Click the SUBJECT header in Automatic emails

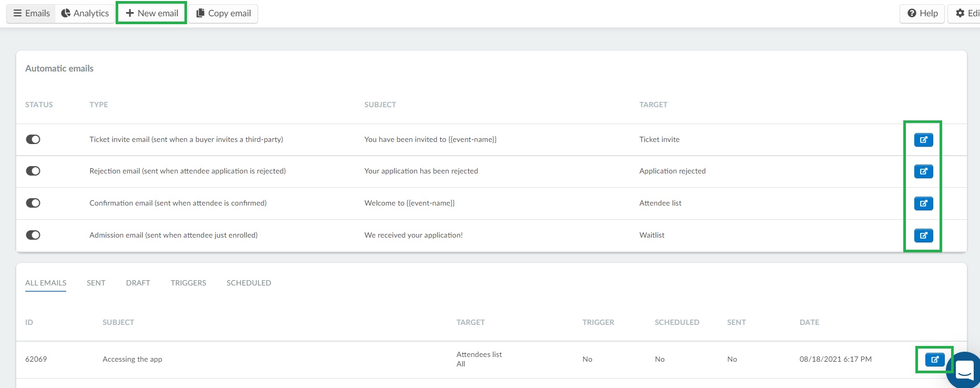click(380, 105)
